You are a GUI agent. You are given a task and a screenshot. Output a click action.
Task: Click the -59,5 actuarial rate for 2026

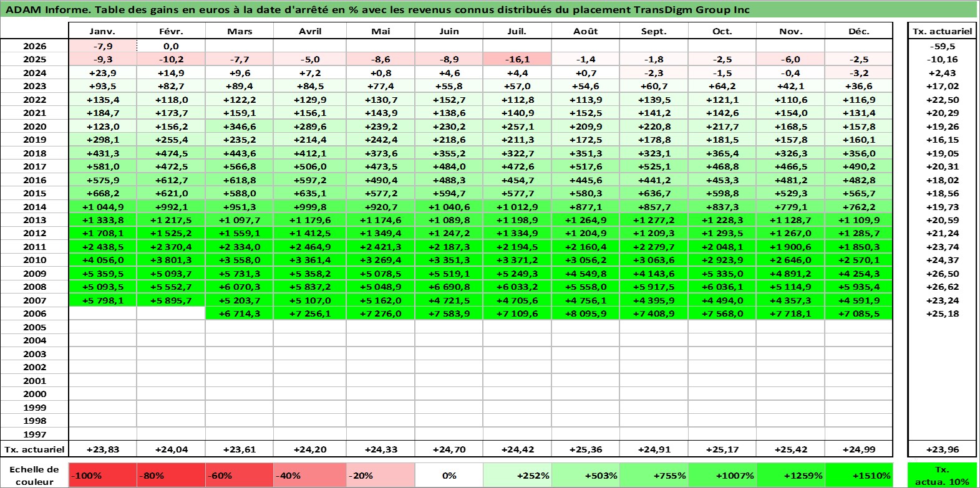[942, 46]
